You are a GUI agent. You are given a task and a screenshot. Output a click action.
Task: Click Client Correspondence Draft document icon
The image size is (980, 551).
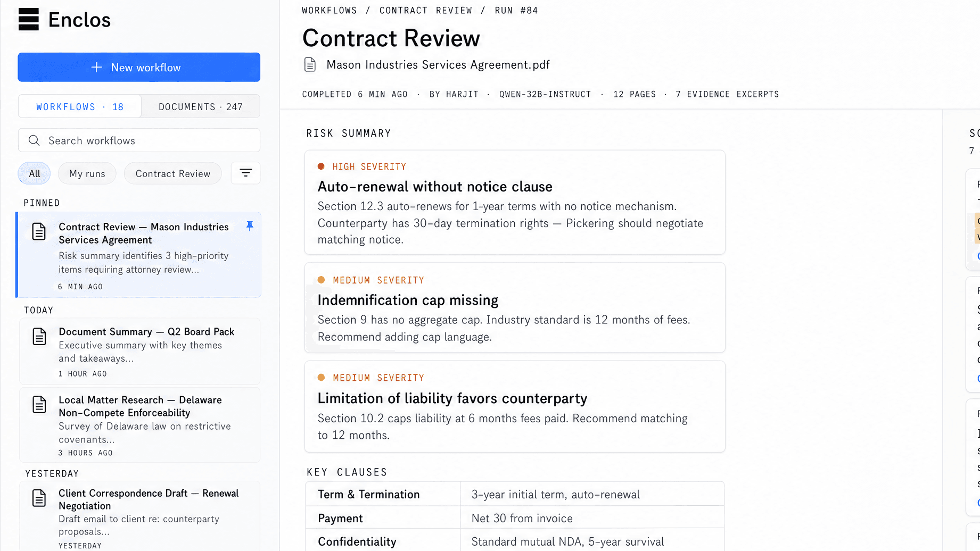(39, 498)
